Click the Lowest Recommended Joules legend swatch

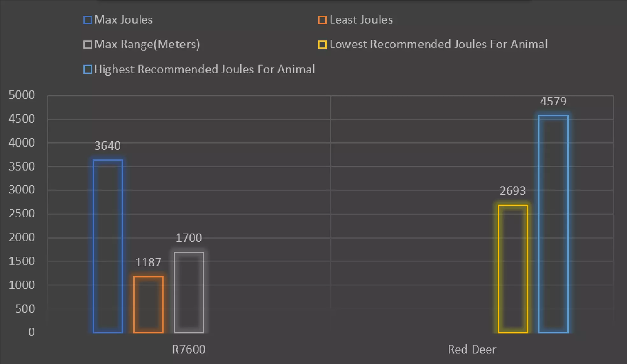click(x=322, y=45)
